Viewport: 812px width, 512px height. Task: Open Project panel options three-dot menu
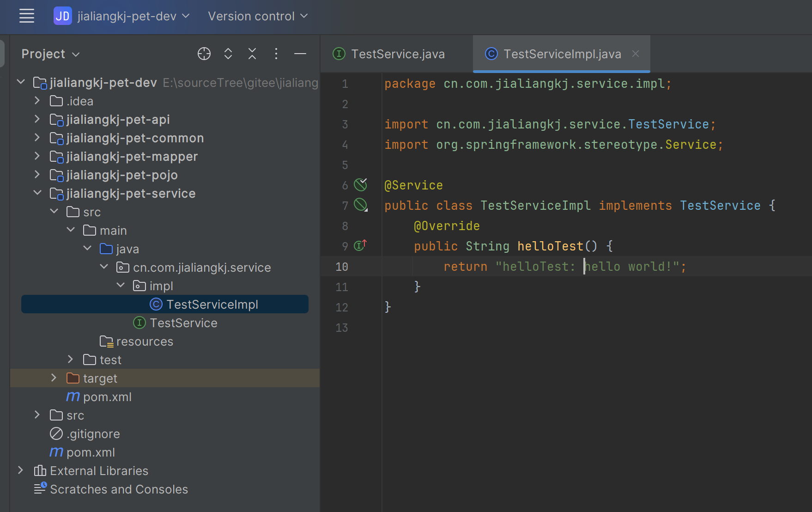[x=276, y=54]
